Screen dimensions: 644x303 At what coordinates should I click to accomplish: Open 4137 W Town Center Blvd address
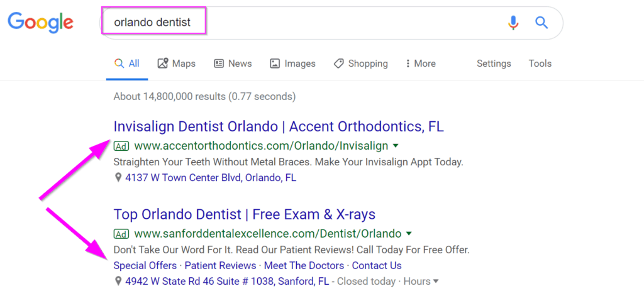click(211, 178)
